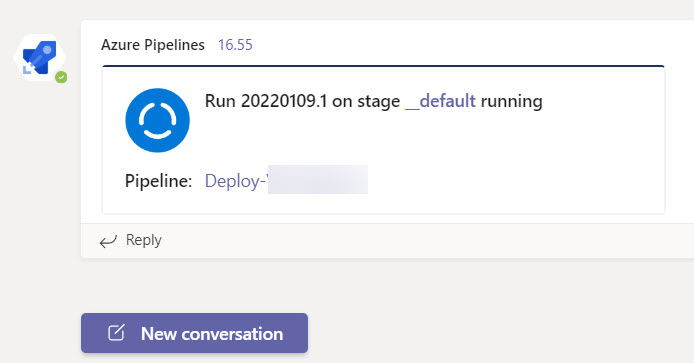This screenshot has width=694, height=363.
Task: Select the Run 20220109.1 title text
Action: pyautogui.click(x=266, y=101)
